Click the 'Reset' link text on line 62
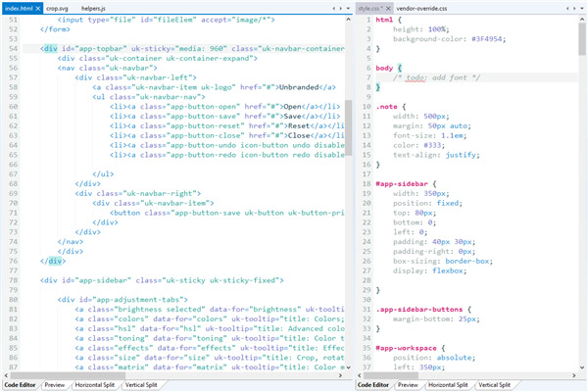This screenshot has height=392, width=588. [x=299, y=125]
